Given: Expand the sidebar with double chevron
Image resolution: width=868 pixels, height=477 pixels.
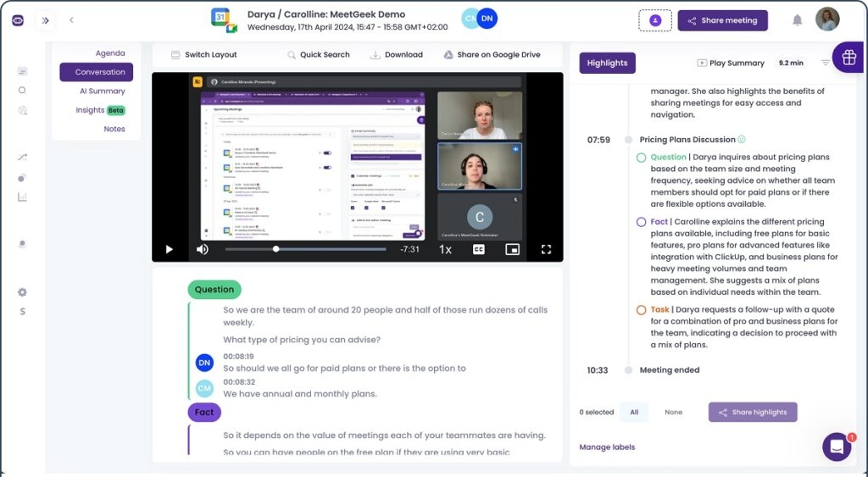Looking at the screenshot, I should [x=46, y=20].
